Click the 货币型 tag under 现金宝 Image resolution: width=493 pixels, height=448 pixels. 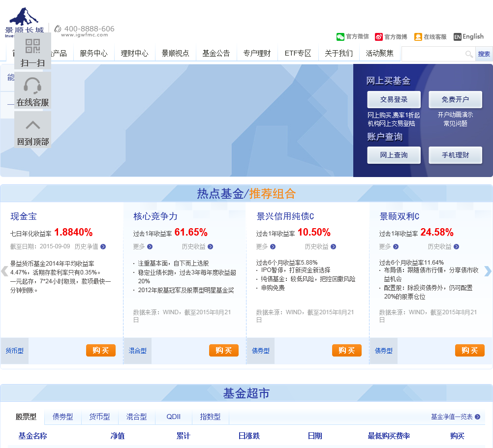tap(14, 351)
